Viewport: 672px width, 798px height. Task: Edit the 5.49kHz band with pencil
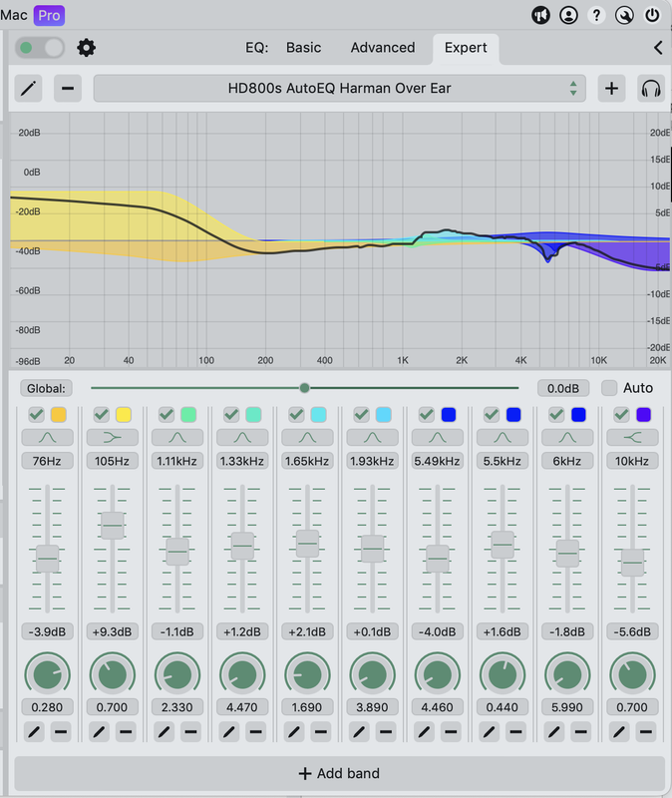425,732
